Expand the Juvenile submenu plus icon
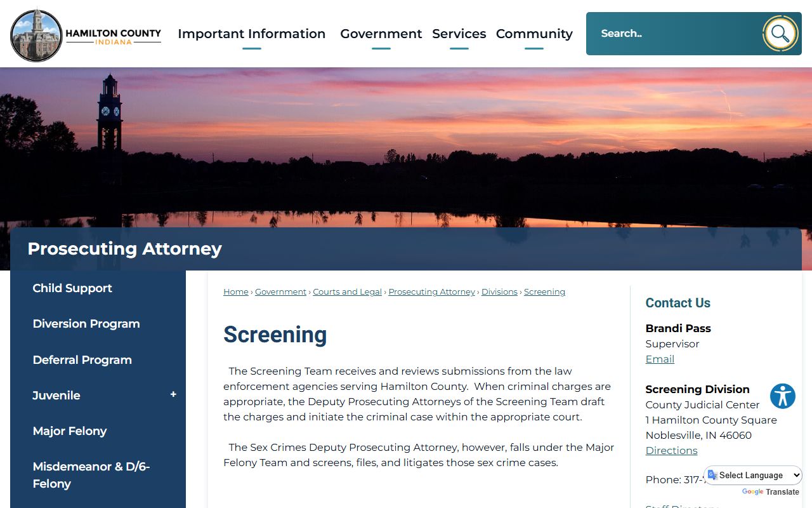The width and height of the screenshot is (812, 508). point(173,395)
